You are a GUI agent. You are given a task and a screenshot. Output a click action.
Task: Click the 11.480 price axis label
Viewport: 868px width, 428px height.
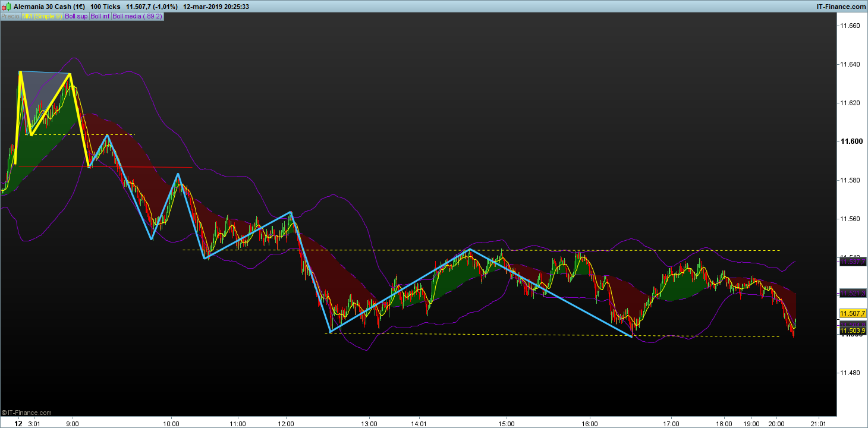coord(850,373)
